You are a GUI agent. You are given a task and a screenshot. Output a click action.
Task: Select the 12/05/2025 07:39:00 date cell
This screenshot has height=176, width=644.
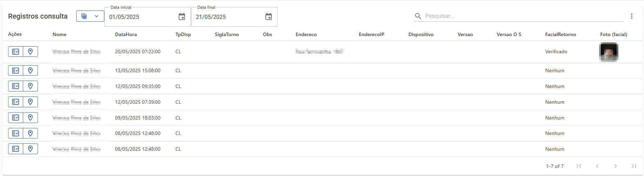pos(138,102)
